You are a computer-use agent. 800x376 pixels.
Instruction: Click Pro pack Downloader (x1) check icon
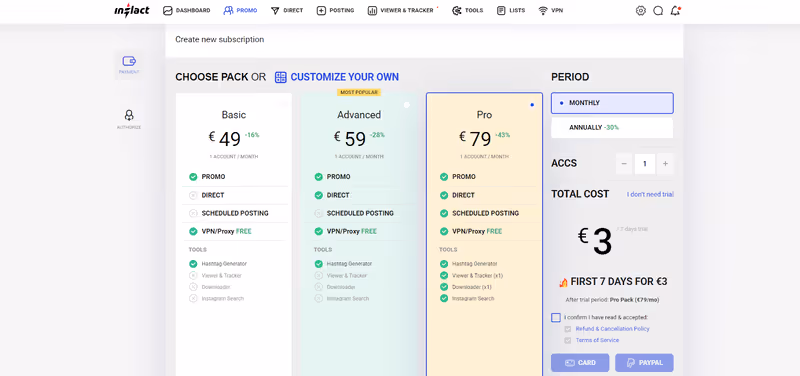coord(444,287)
